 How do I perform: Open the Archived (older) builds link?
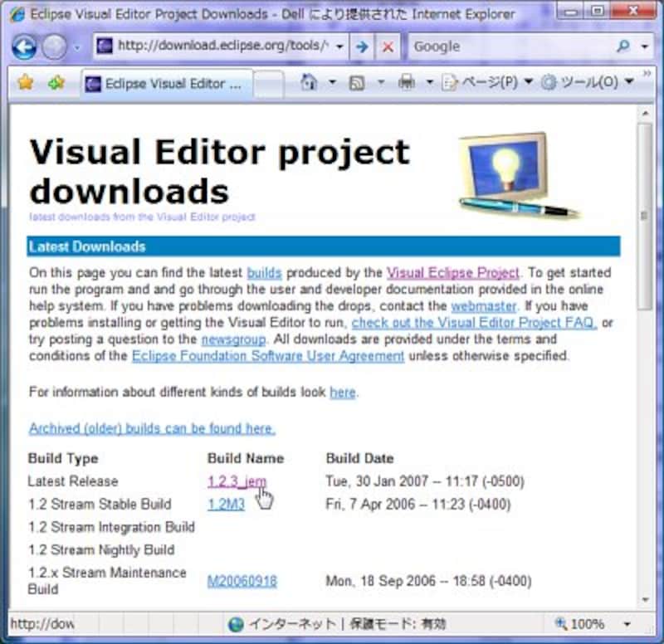coord(152,428)
